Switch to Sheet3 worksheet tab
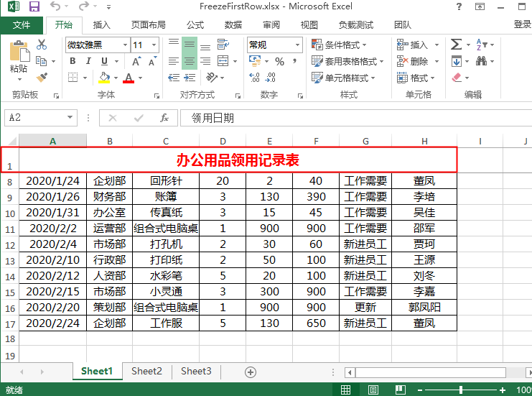Image resolution: width=532 pixels, height=396 pixels. pyautogui.click(x=196, y=371)
